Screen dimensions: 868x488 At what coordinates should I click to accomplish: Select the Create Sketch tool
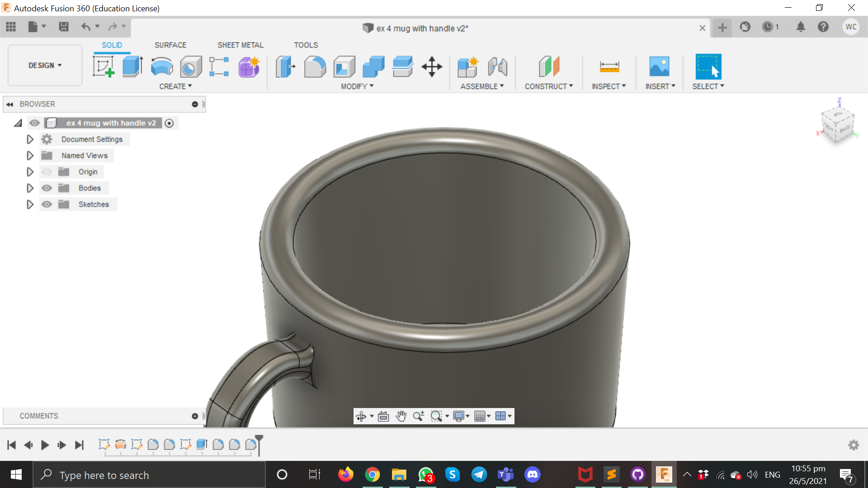point(104,66)
